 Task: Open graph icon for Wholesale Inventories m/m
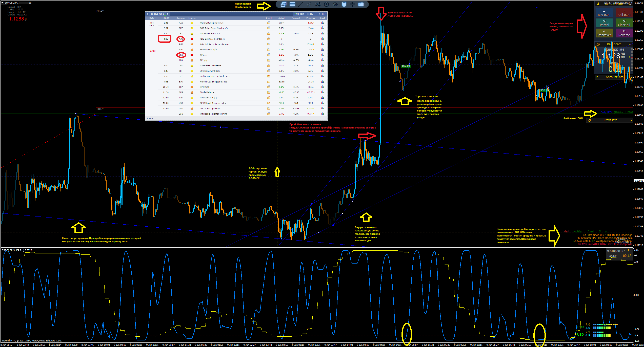coord(322,114)
